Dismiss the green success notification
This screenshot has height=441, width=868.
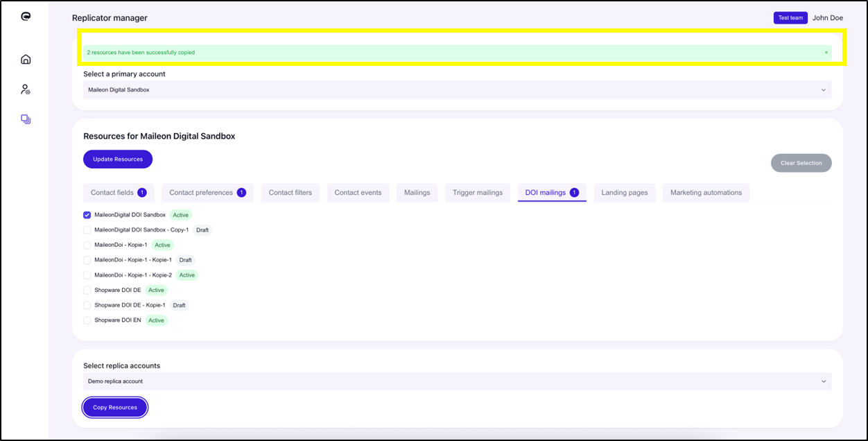[826, 53]
